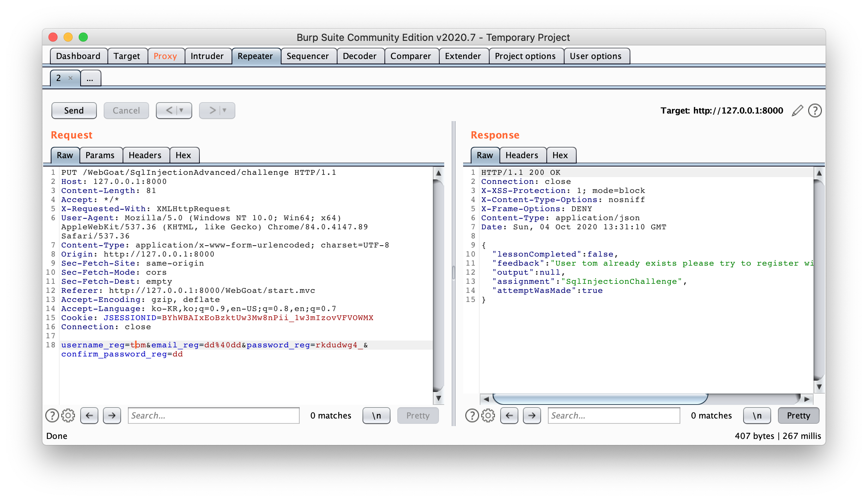Image resolution: width=868 pixels, height=501 pixels.
Task: Click the "lessonCompleted":false line
Action: [x=555, y=254]
